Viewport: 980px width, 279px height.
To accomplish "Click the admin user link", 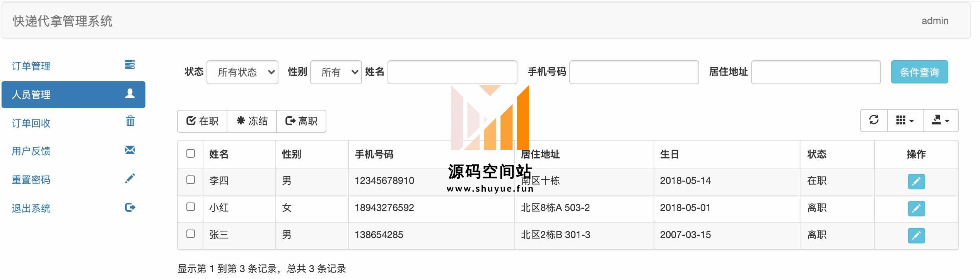I will pyautogui.click(x=935, y=21).
